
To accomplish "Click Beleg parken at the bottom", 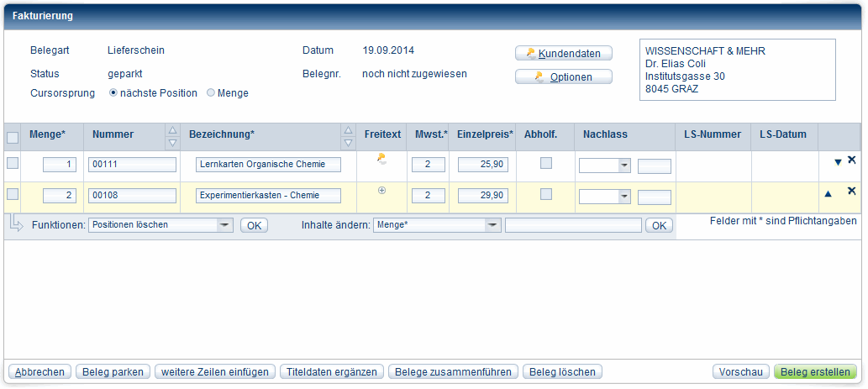I will click(x=113, y=371).
